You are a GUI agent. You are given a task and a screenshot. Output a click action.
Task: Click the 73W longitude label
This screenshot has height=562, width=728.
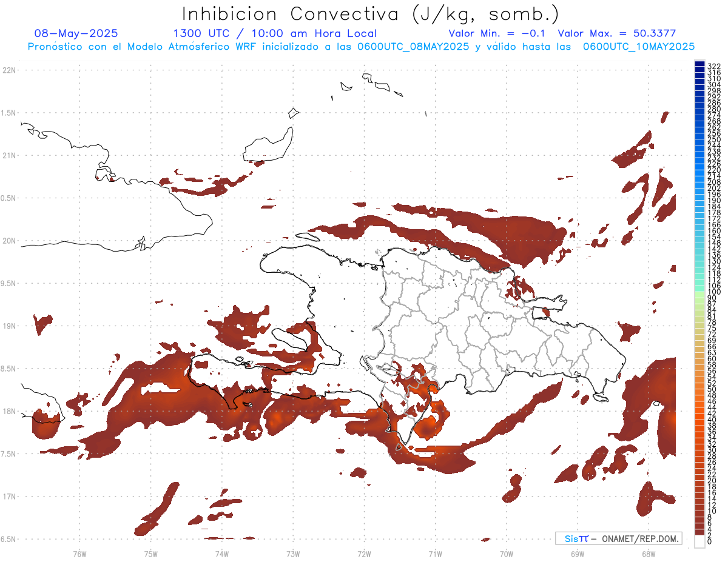click(293, 554)
